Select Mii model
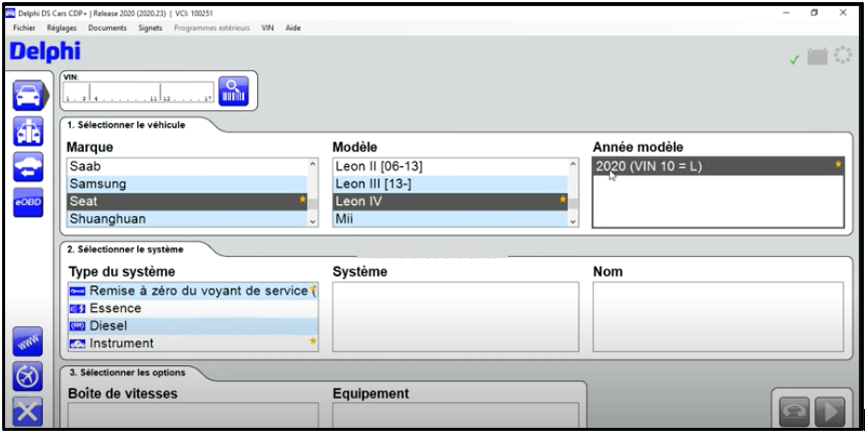 click(x=450, y=219)
